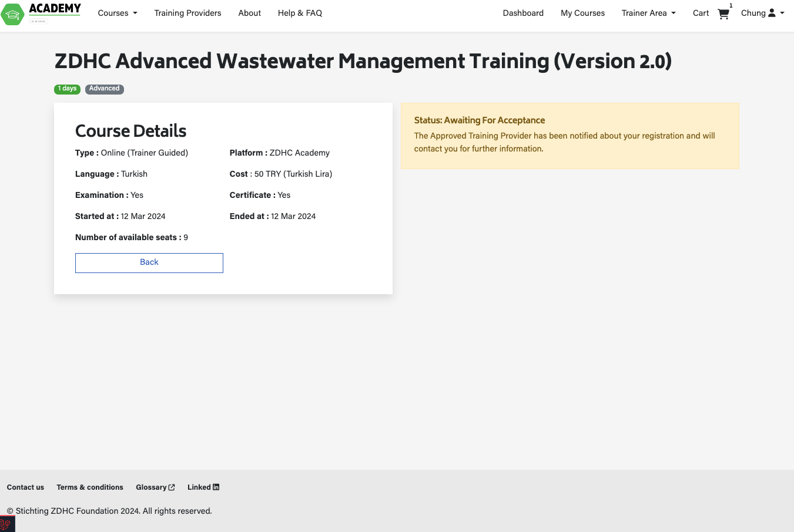Click the Chung user profile icon
Viewport: 794px width, 532px height.
tap(772, 13)
